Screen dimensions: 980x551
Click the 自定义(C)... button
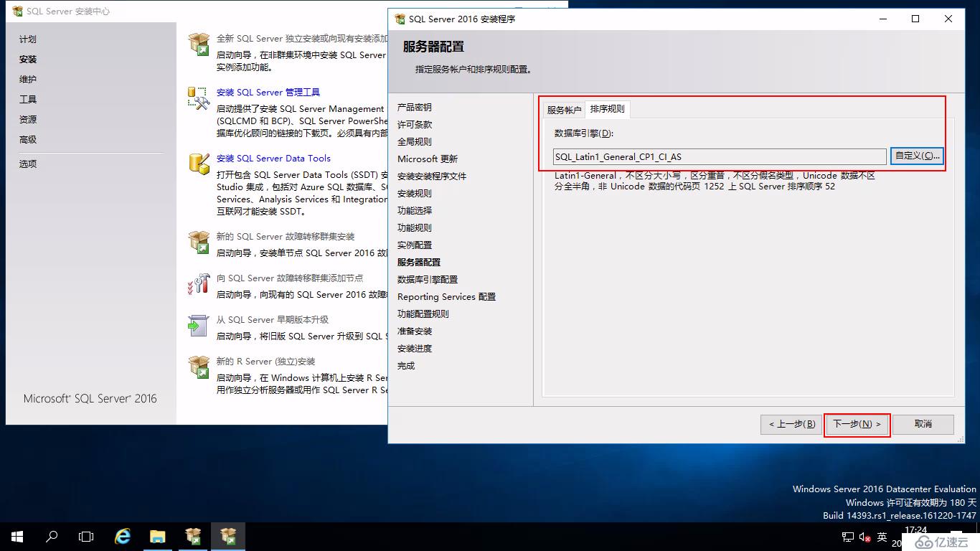(x=917, y=156)
